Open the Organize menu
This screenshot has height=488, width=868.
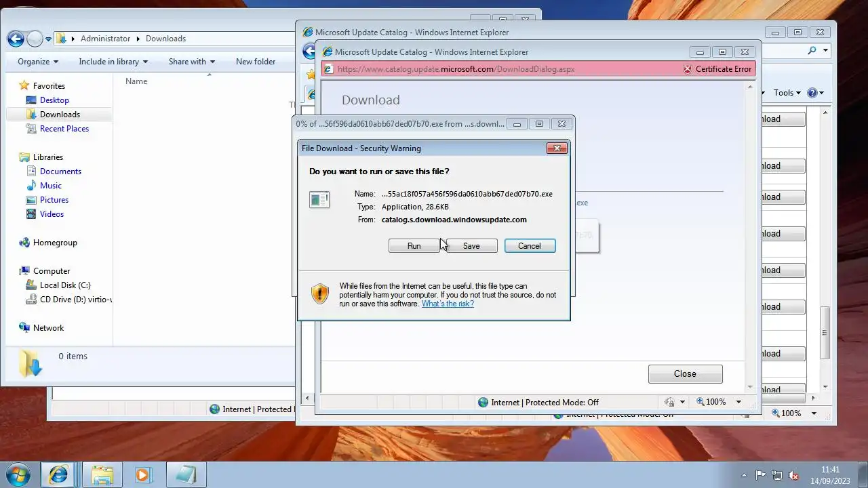point(38,62)
